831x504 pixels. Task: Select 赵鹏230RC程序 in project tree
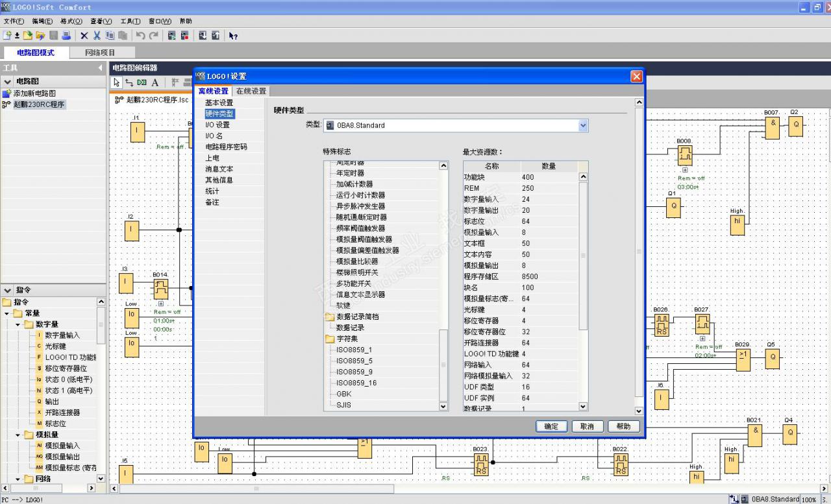(39, 104)
